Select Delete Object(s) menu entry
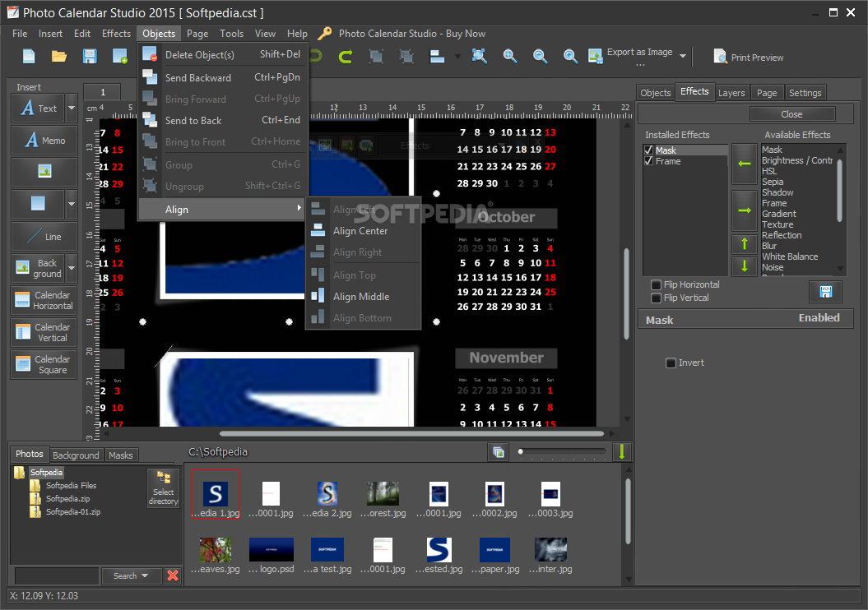The height and width of the screenshot is (610, 868). click(x=223, y=55)
